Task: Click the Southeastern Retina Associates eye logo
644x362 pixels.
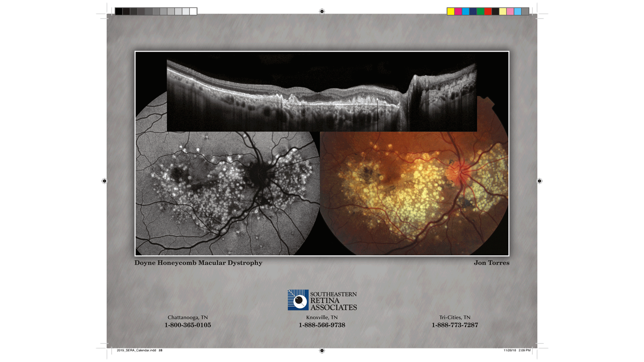Action: click(x=298, y=300)
